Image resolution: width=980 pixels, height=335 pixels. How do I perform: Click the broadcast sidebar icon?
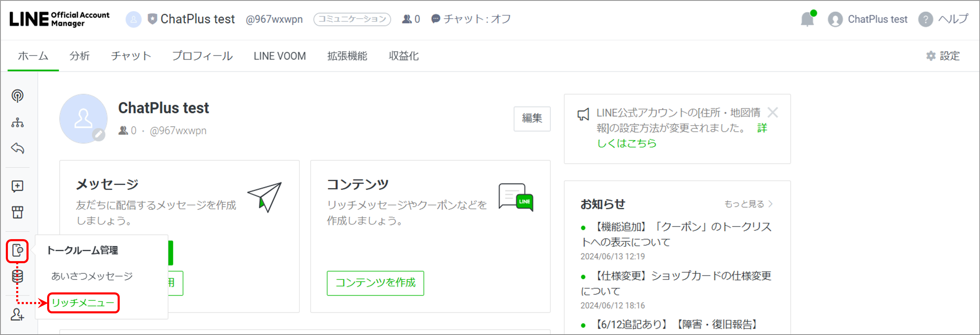click(18, 96)
